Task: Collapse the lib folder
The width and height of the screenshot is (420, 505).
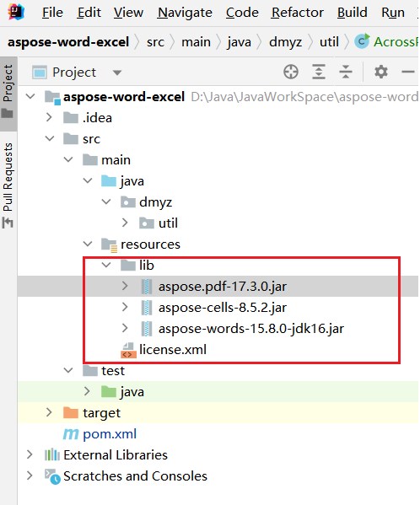Action: [106, 265]
